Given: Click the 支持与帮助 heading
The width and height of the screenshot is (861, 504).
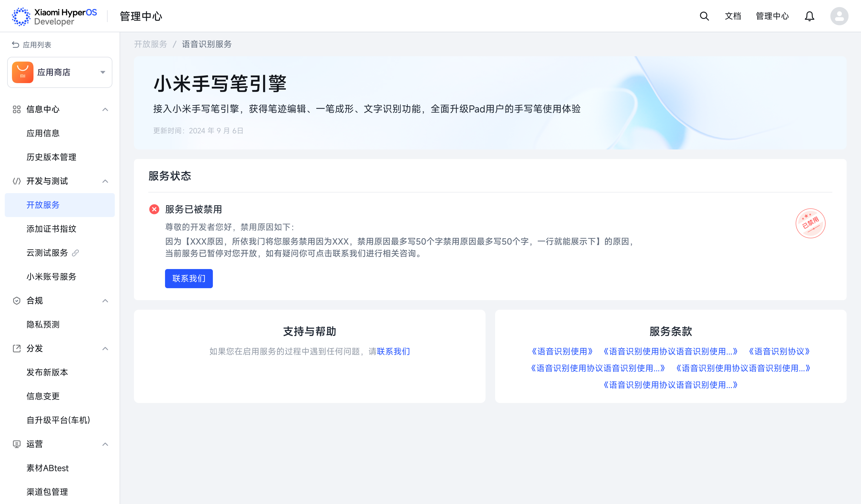Looking at the screenshot, I should (309, 331).
